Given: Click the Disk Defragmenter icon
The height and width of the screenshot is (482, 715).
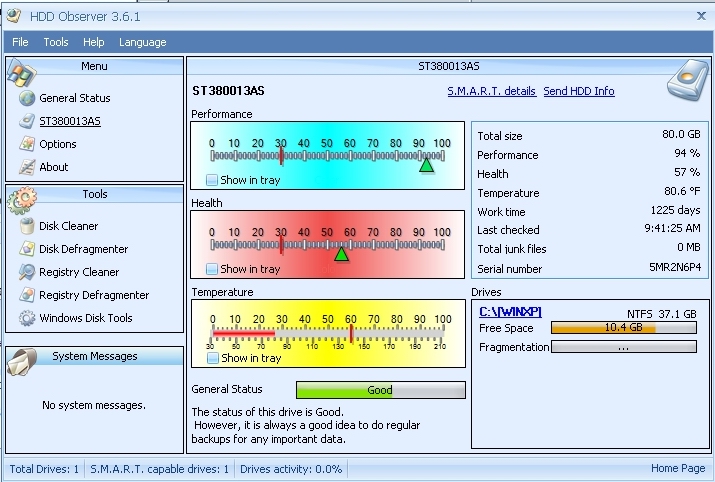Looking at the screenshot, I should (x=27, y=249).
